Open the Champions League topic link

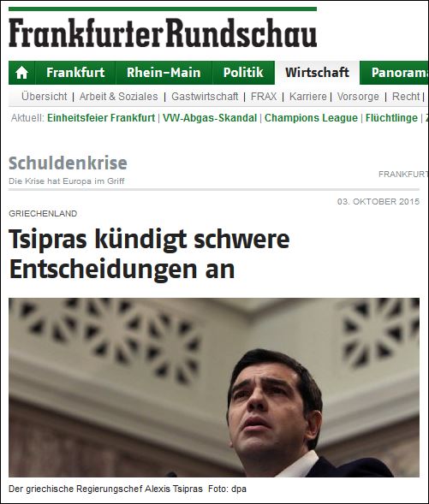click(x=311, y=118)
